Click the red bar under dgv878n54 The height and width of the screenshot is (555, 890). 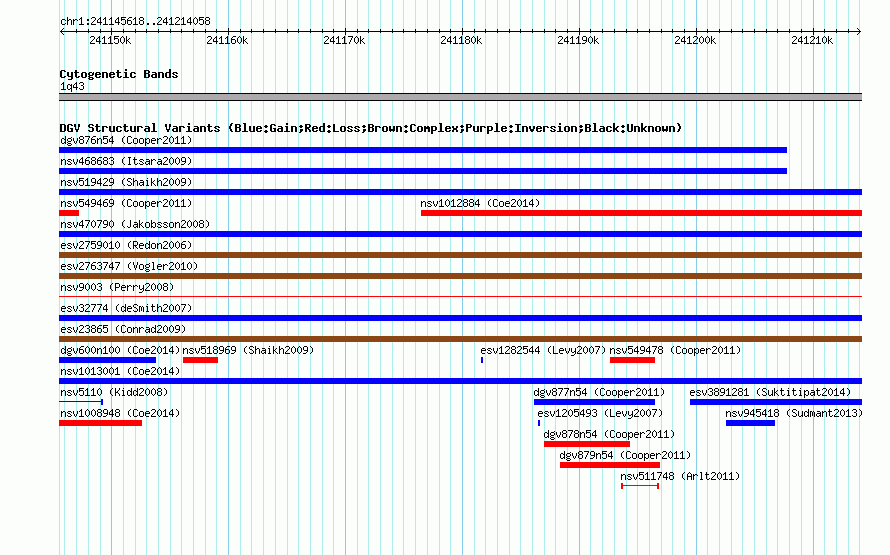(x=587, y=444)
